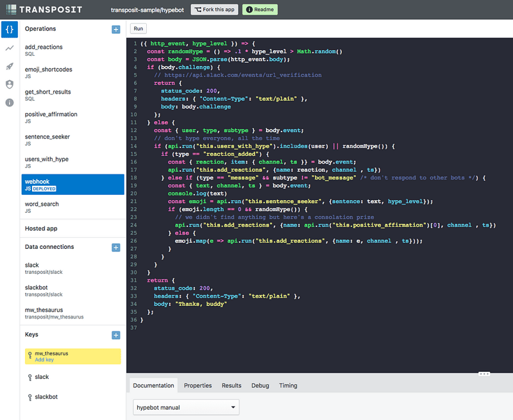Viewport: 513px width, 420px height.
Task: Click Math.random() on line 2
Action: [x=319, y=51]
